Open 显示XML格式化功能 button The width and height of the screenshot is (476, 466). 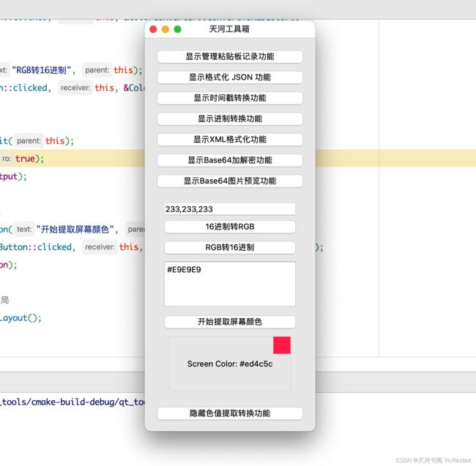230,140
